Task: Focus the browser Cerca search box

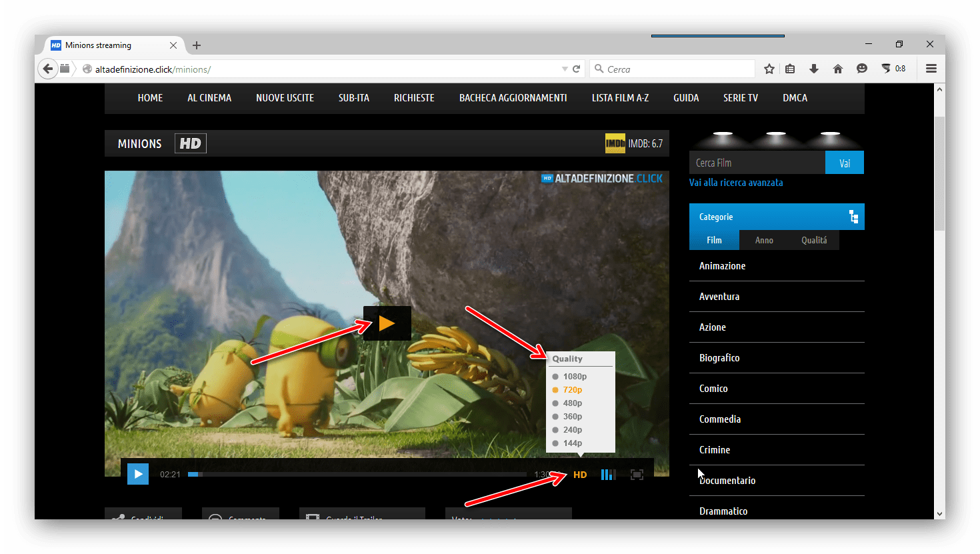Action: click(672, 69)
